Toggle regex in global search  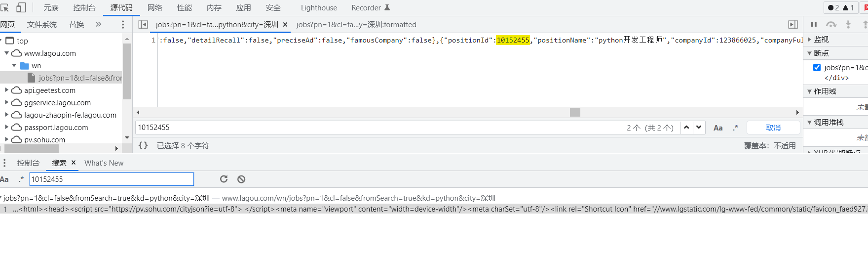click(x=21, y=179)
